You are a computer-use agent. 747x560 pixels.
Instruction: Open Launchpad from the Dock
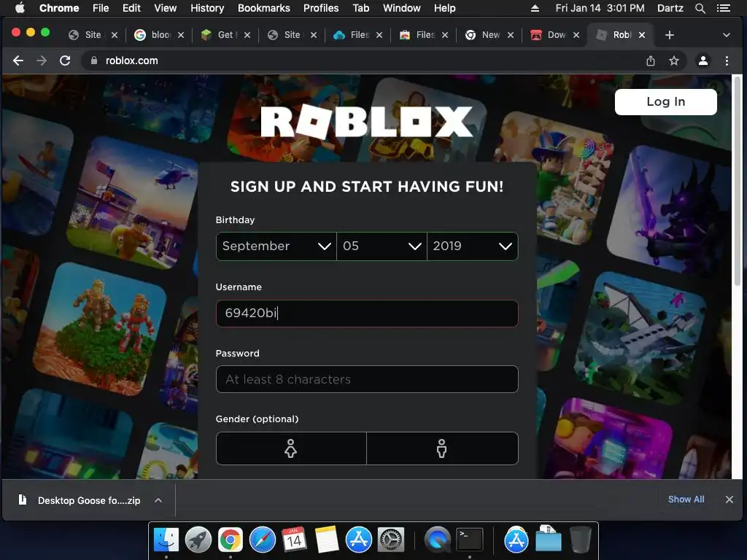click(x=198, y=540)
